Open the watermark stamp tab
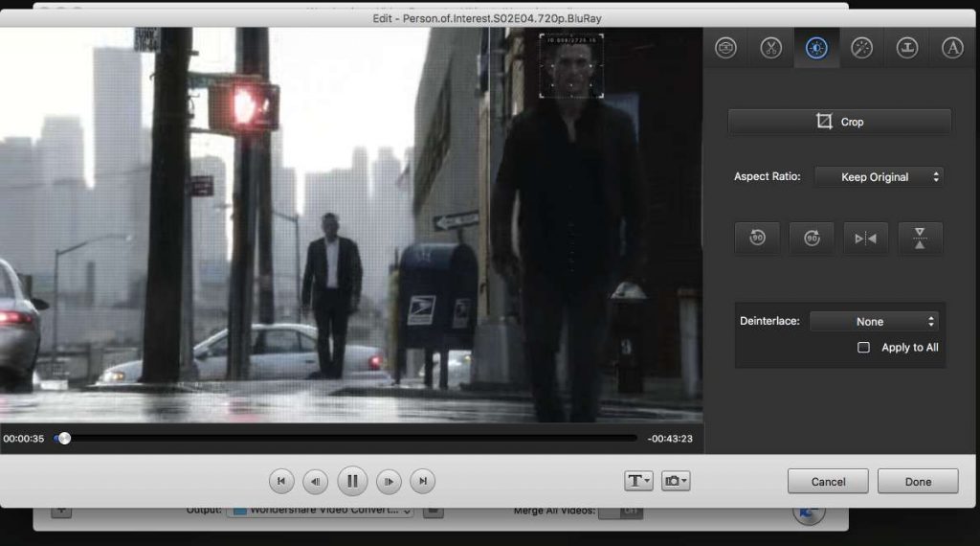Image resolution: width=980 pixels, height=546 pixels. 906,48
